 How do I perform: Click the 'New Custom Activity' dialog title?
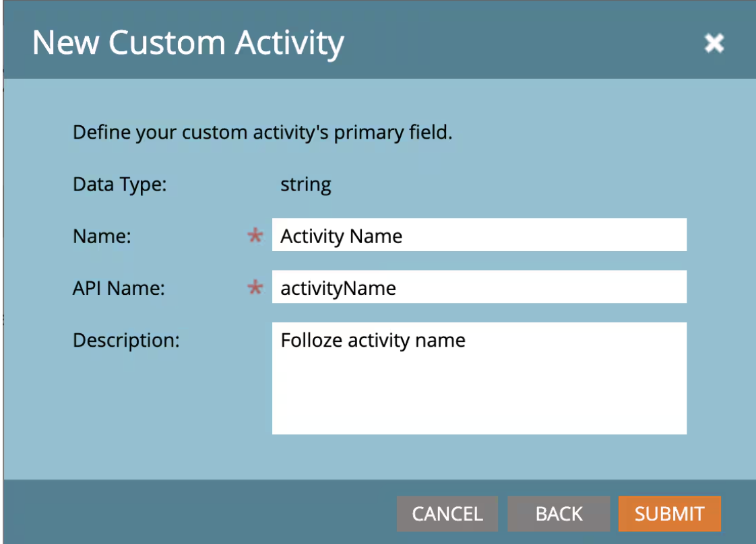click(188, 43)
